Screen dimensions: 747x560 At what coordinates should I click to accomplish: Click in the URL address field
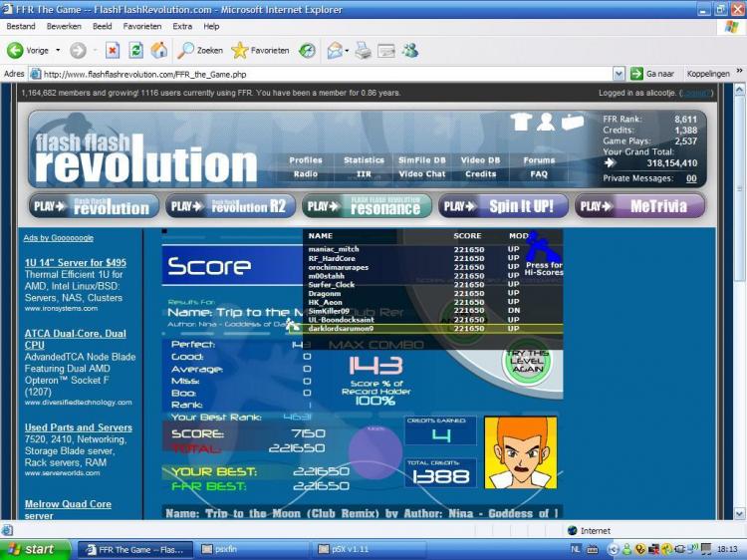point(327,74)
